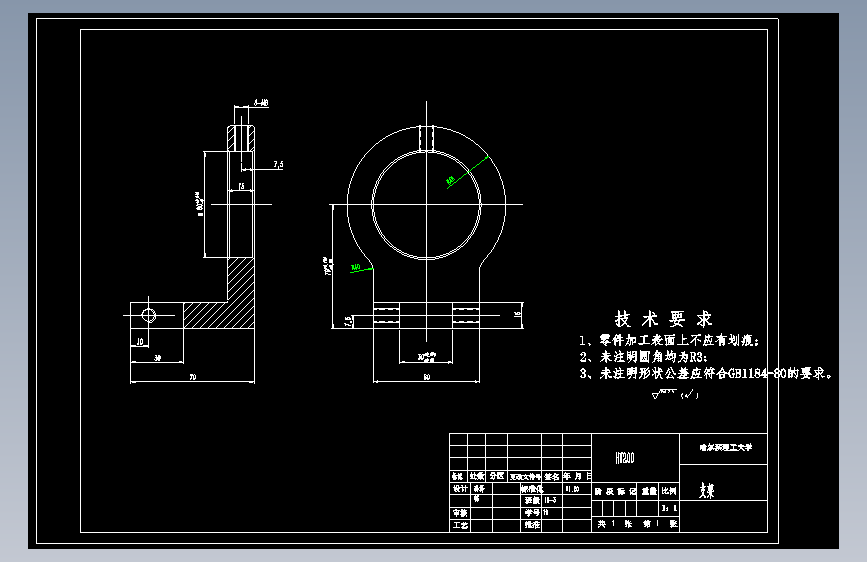Select the 分区 column header
The image size is (867, 562).
[497, 476]
